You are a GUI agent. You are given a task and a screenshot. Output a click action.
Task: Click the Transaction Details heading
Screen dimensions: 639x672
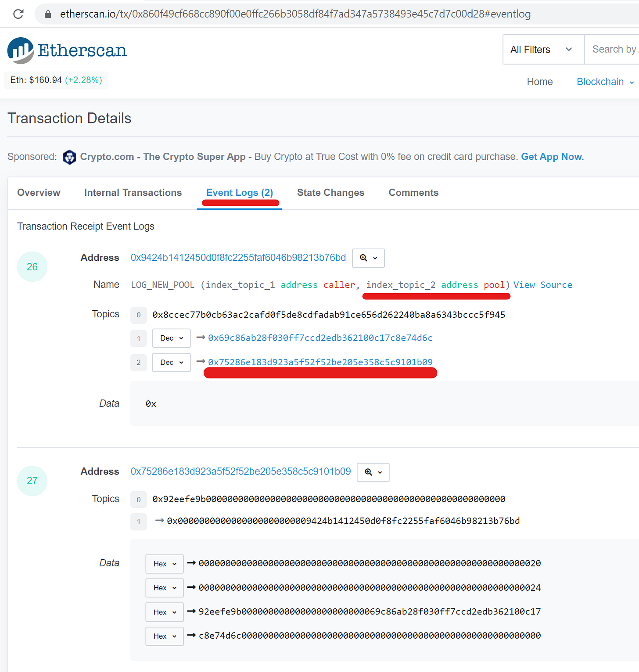[x=69, y=119]
